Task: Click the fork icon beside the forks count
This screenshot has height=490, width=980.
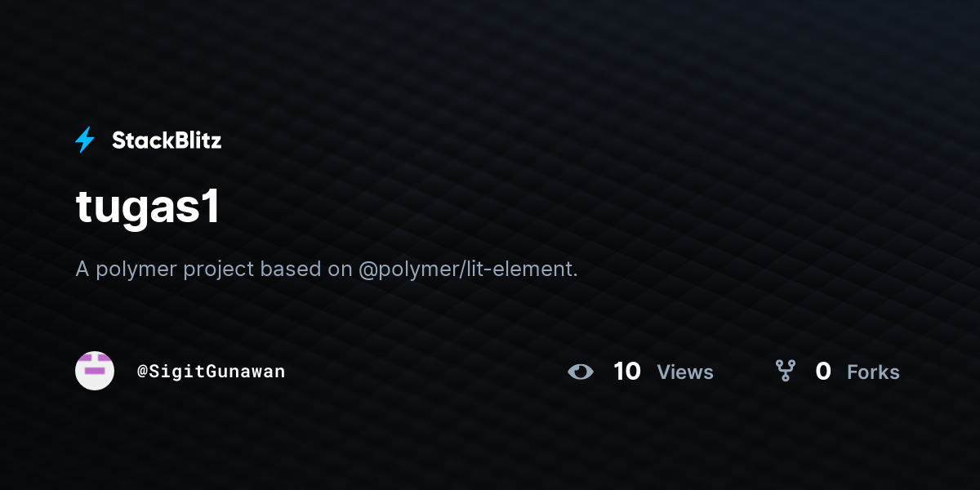Action: (x=786, y=372)
